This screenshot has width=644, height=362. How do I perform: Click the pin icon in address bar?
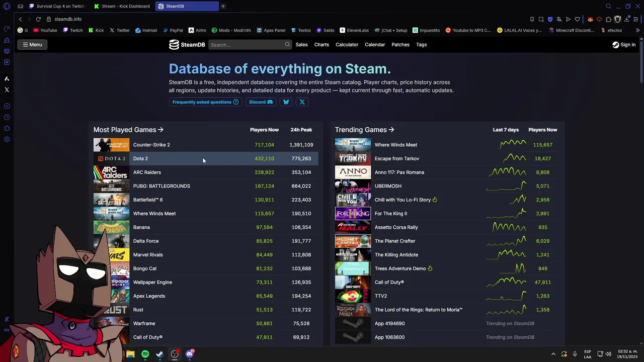click(532, 19)
